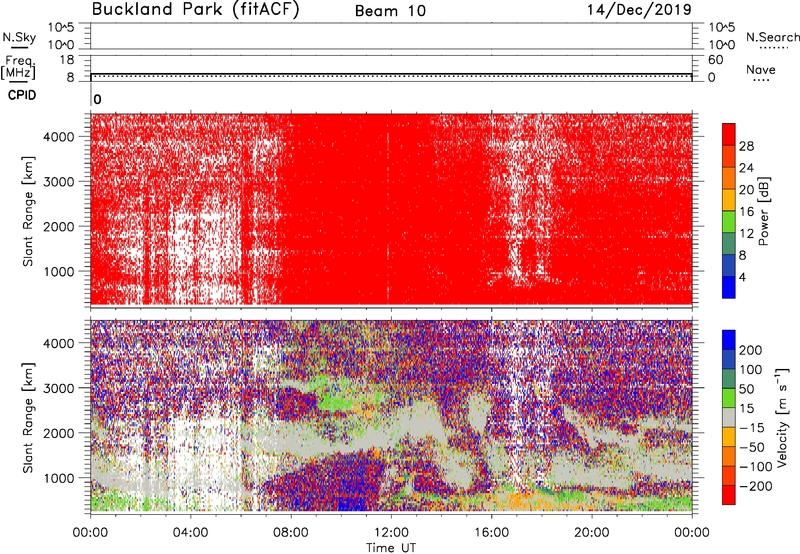Viewport: 800px width, 554px height.
Task: Click the '16:00' time axis label
Action: (491, 533)
